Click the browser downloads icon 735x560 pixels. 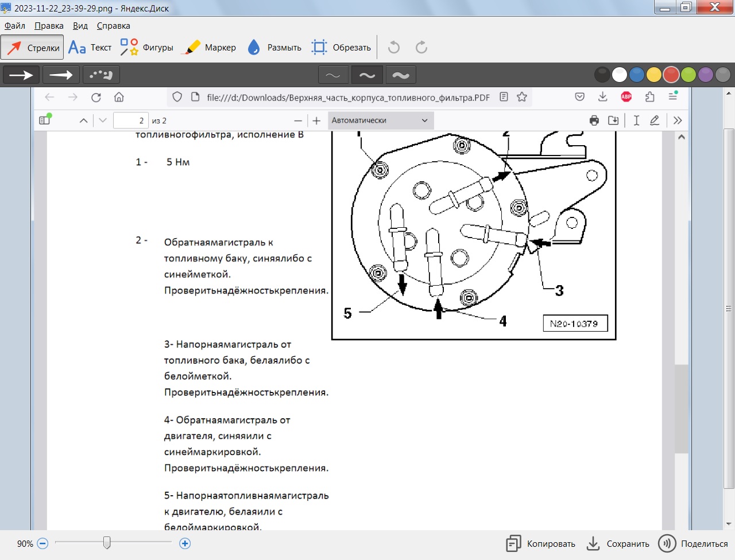click(603, 97)
